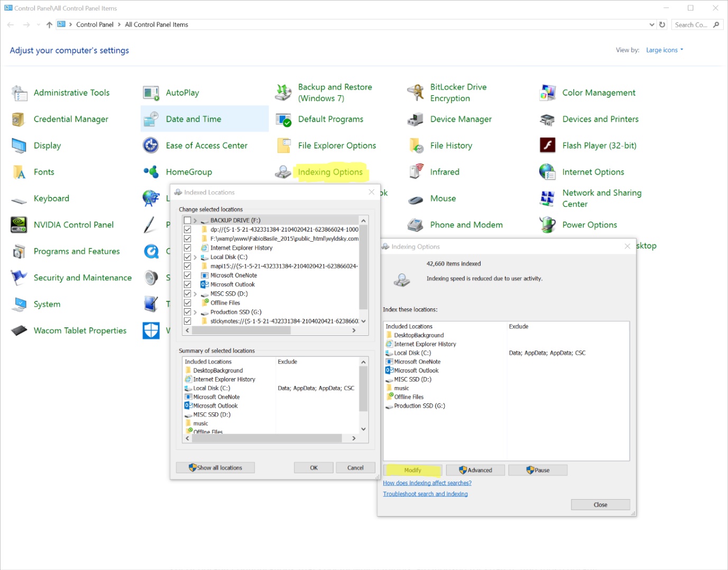728x570 pixels.
Task: Open Backup and Restore icon
Action: pos(283,93)
